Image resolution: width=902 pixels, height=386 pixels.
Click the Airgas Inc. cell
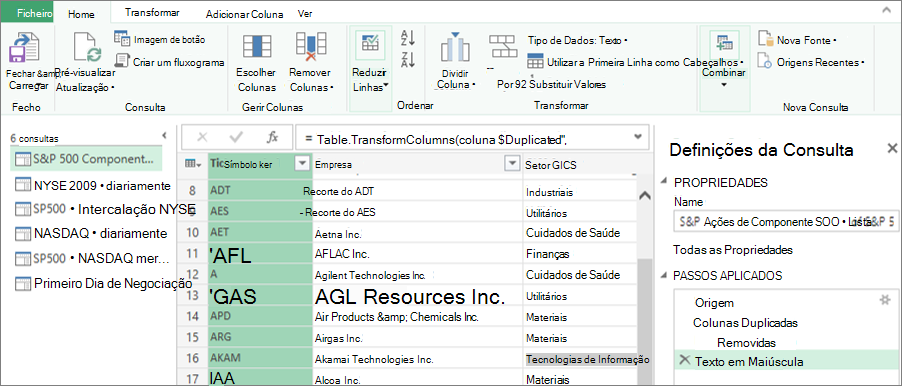(418, 338)
